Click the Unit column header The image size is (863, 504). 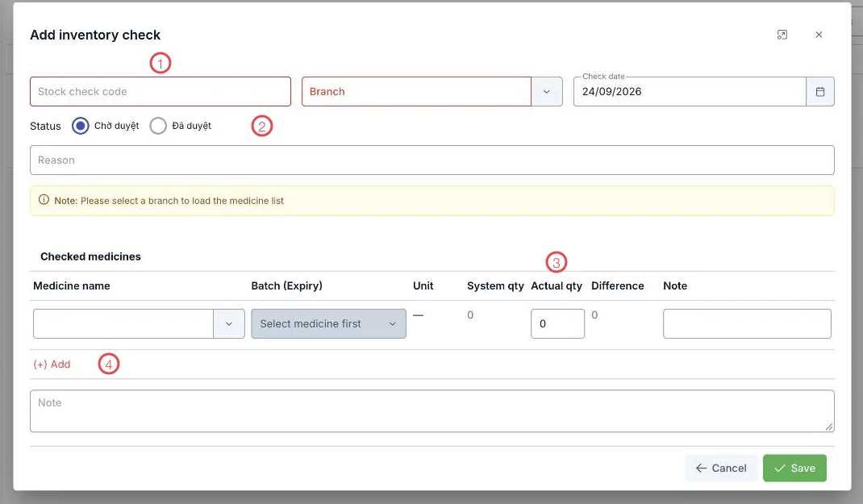[423, 285]
